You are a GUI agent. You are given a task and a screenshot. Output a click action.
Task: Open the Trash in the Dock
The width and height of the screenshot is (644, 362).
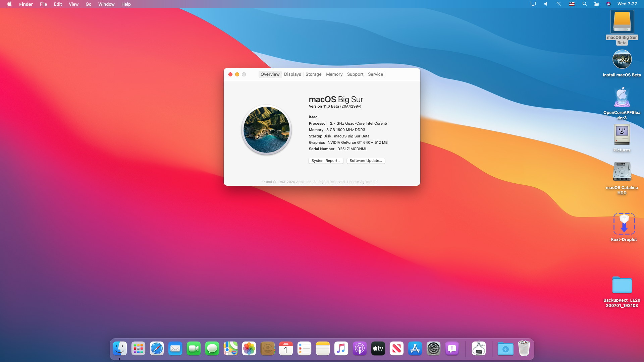point(524,349)
